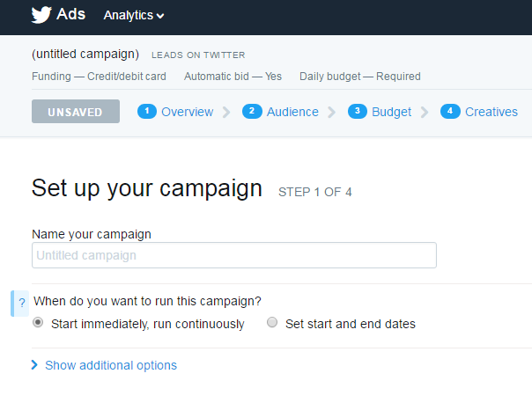Click the arrow beside Show additional options
532x403 pixels.
point(34,365)
